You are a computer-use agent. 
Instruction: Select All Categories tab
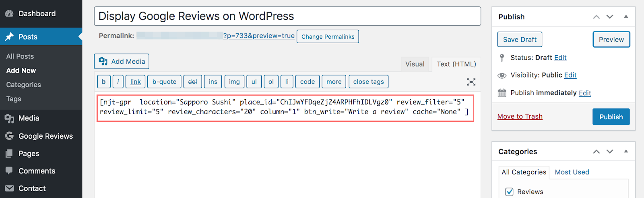pos(524,172)
